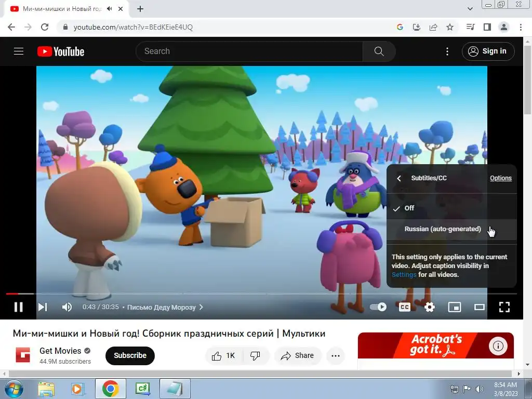532x399 pixels.
Task: Click the search magnifier button
Action: [379, 51]
